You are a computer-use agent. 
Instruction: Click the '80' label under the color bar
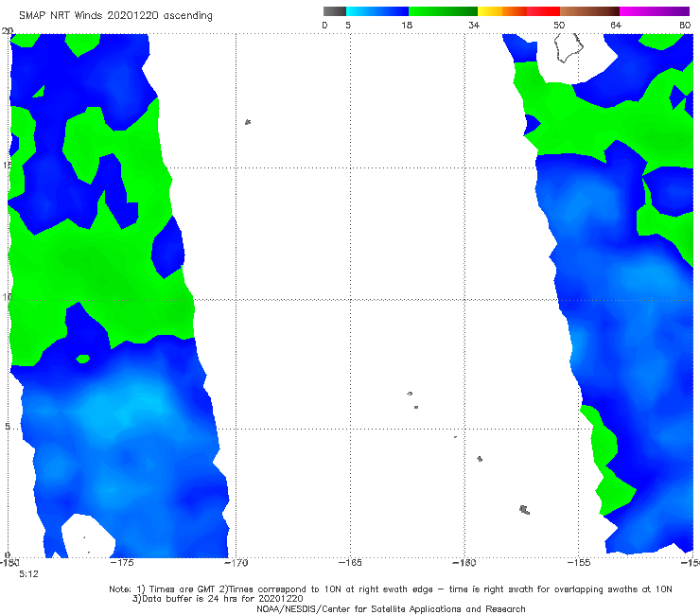pos(685,26)
